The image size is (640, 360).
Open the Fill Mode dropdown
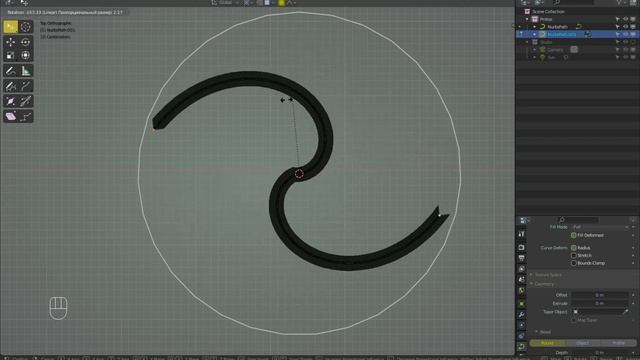click(600, 227)
